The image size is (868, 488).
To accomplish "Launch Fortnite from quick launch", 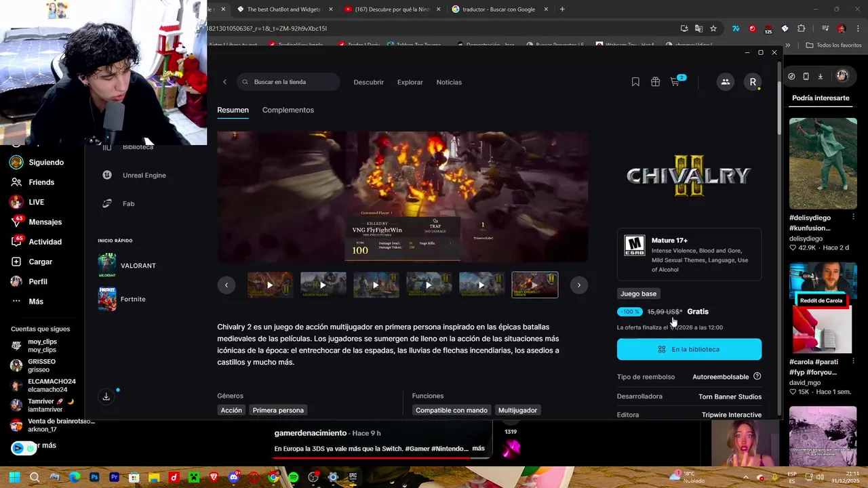I will coord(122,299).
